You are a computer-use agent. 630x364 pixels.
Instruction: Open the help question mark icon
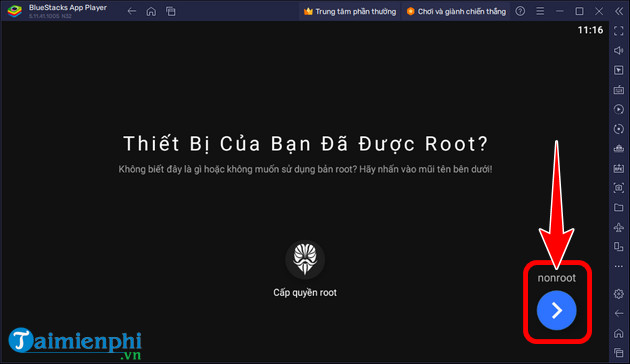(520, 11)
